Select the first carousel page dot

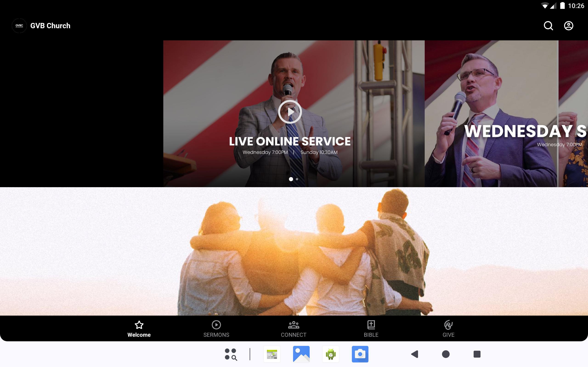tap(291, 179)
